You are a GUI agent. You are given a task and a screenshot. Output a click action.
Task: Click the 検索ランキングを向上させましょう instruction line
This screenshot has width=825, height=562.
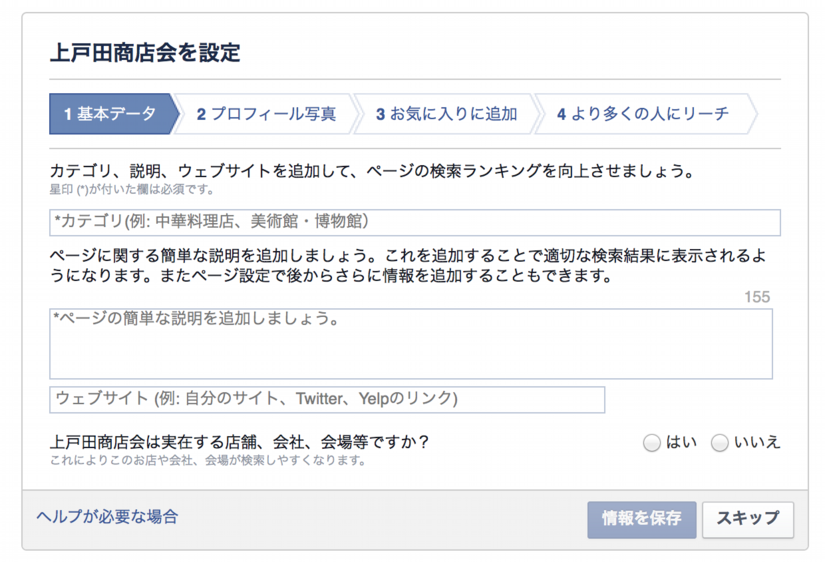371,171
